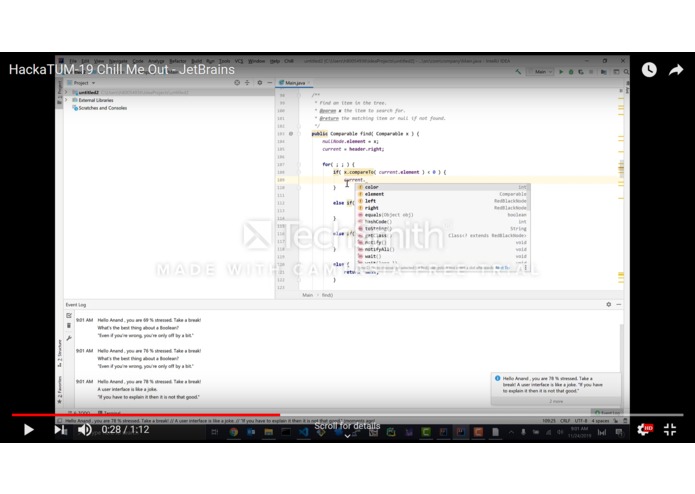This screenshot has width=695, height=494.
Task: Open the File menu in IntelliJ
Action: 73,61
